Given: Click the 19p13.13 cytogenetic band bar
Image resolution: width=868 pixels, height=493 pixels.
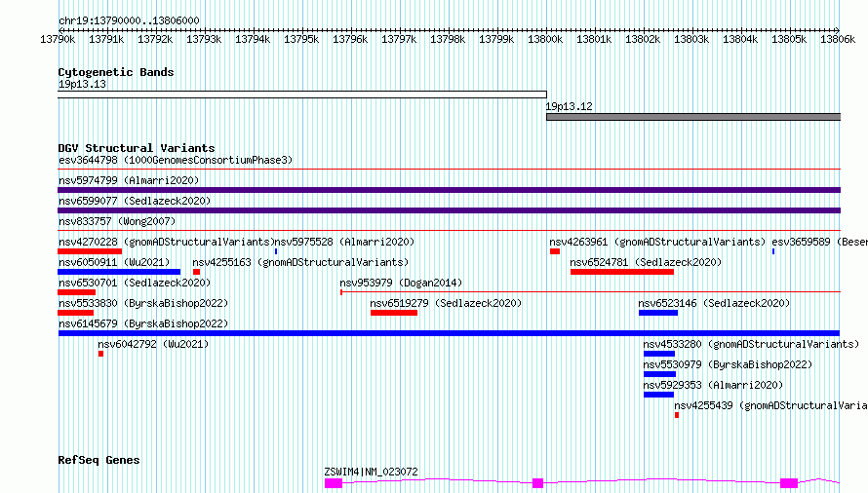Looking at the screenshot, I should coord(302,95).
